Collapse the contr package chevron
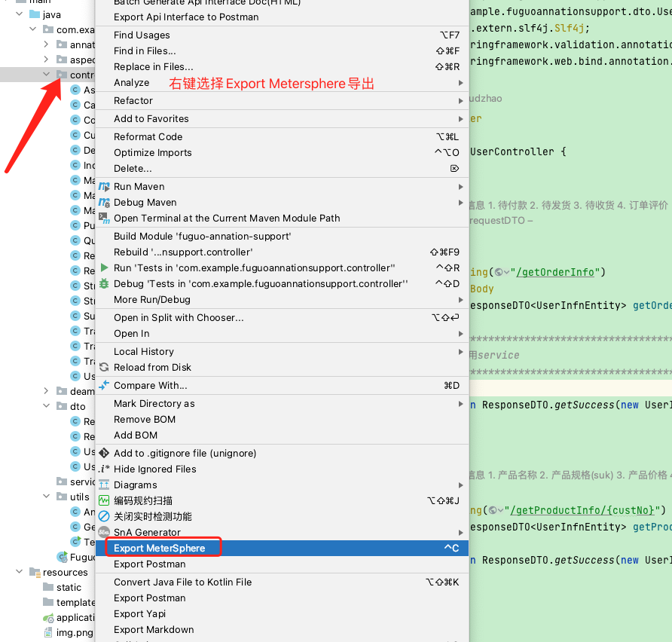 (x=47, y=74)
